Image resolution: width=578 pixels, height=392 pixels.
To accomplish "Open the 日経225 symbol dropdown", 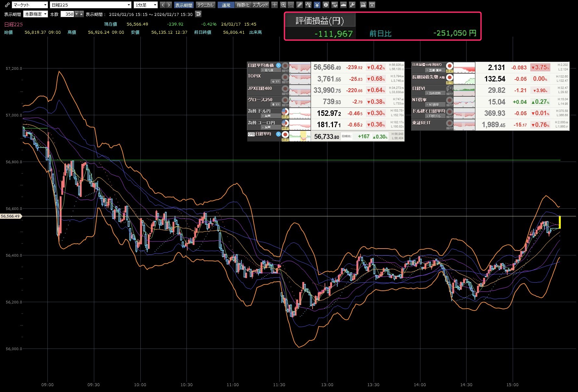I will (91, 5).
